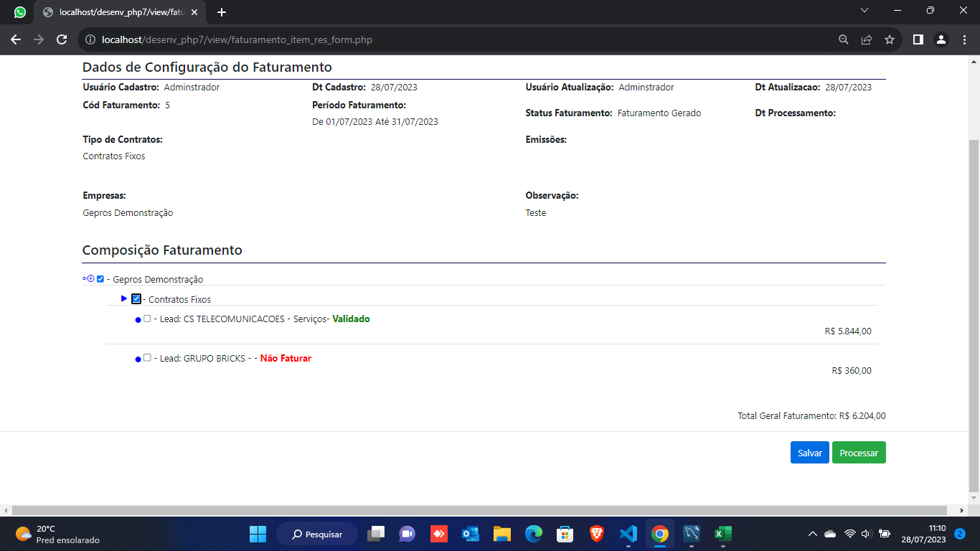Open the tab search chevron in title bar
This screenshot has width=980, height=551.
(x=864, y=11)
